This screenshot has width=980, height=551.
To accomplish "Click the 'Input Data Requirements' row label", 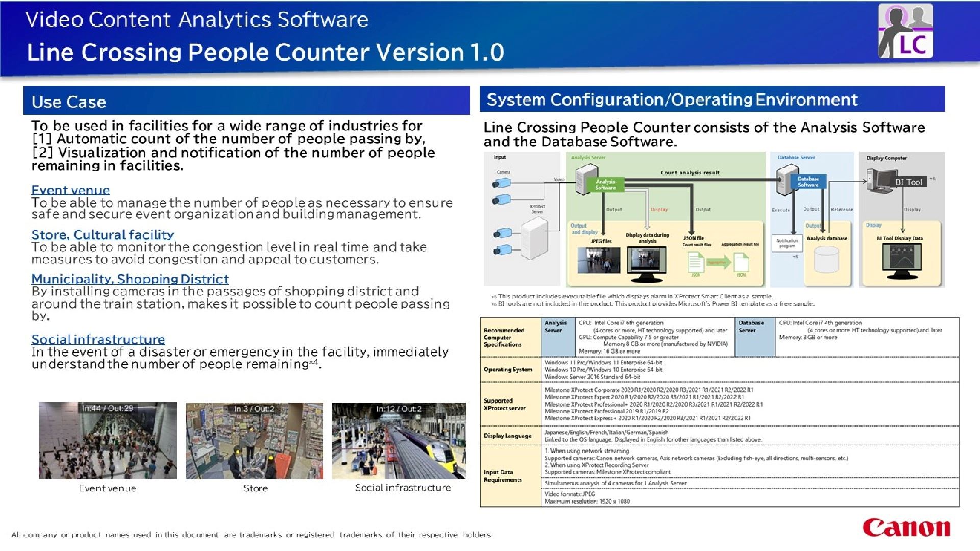I will pos(503,476).
